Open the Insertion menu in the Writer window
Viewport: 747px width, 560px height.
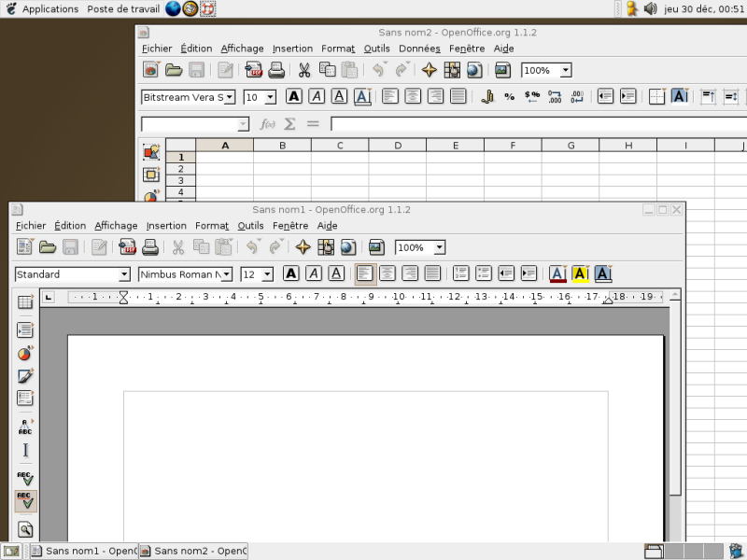[166, 226]
